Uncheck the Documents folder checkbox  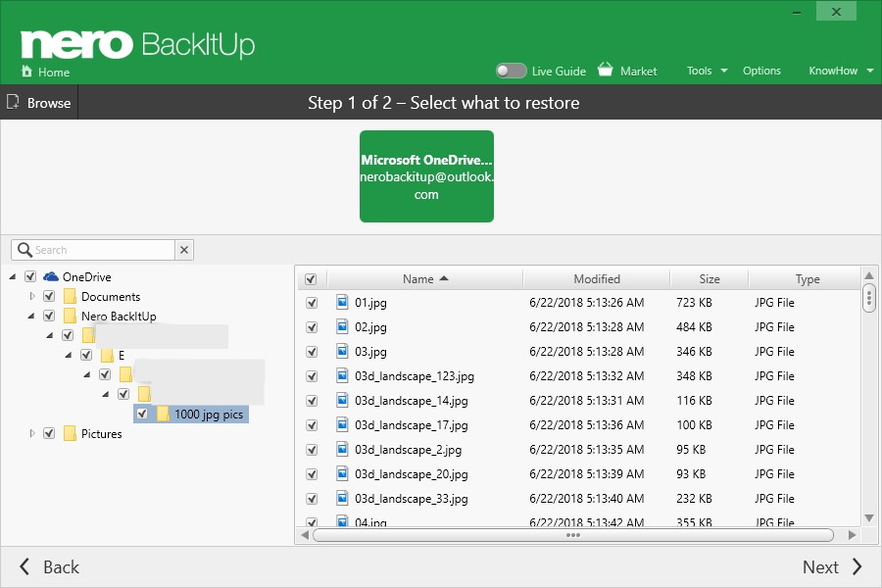tap(49, 296)
